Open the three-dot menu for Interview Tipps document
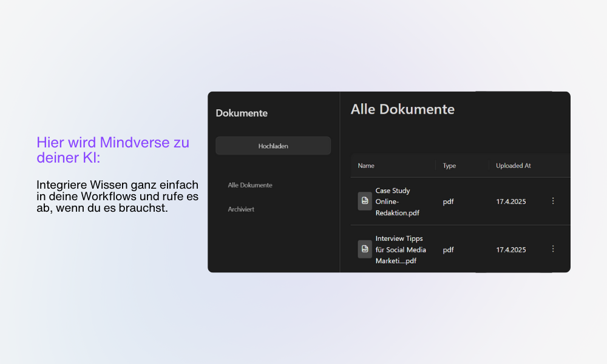Image resolution: width=607 pixels, height=364 pixels. (553, 249)
